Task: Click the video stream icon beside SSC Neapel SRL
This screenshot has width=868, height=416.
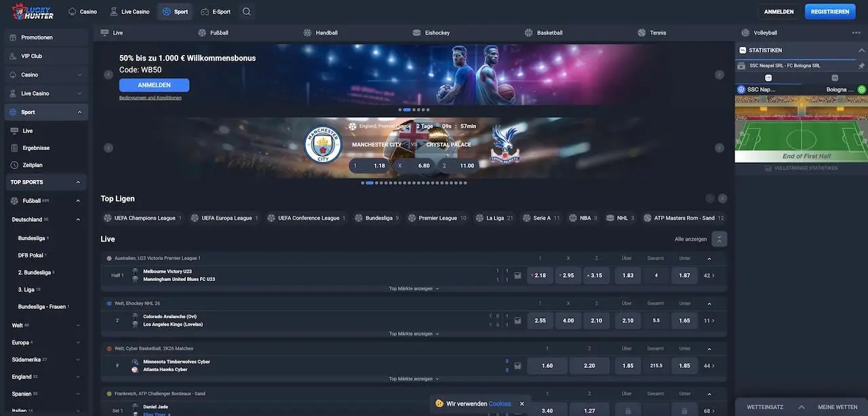Action: tap(741, 66)
